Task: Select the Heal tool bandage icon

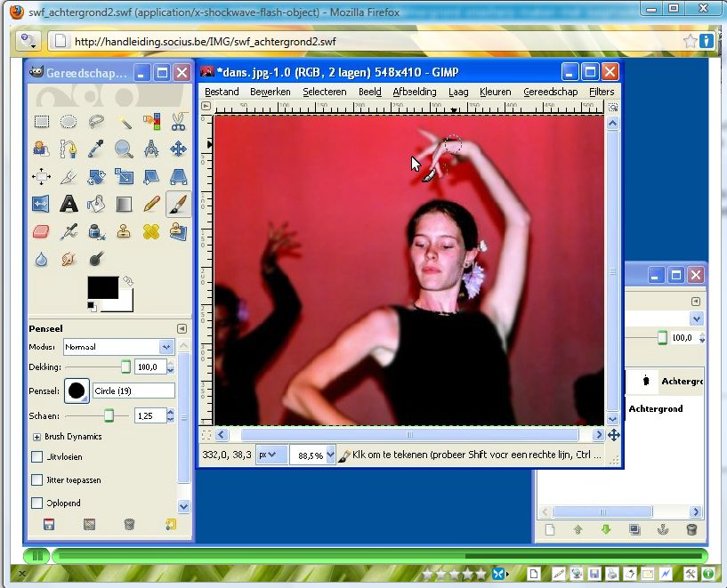Action: (x=151, y=231)
